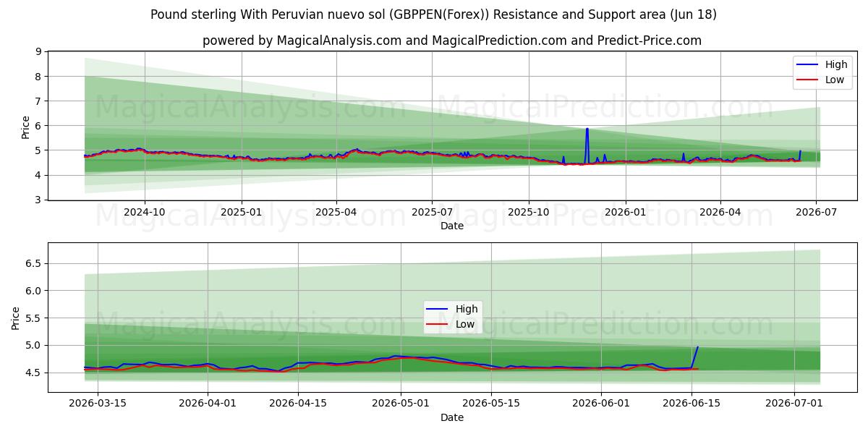Click the 5.5 tick on bottom price axis

(33, 318)
